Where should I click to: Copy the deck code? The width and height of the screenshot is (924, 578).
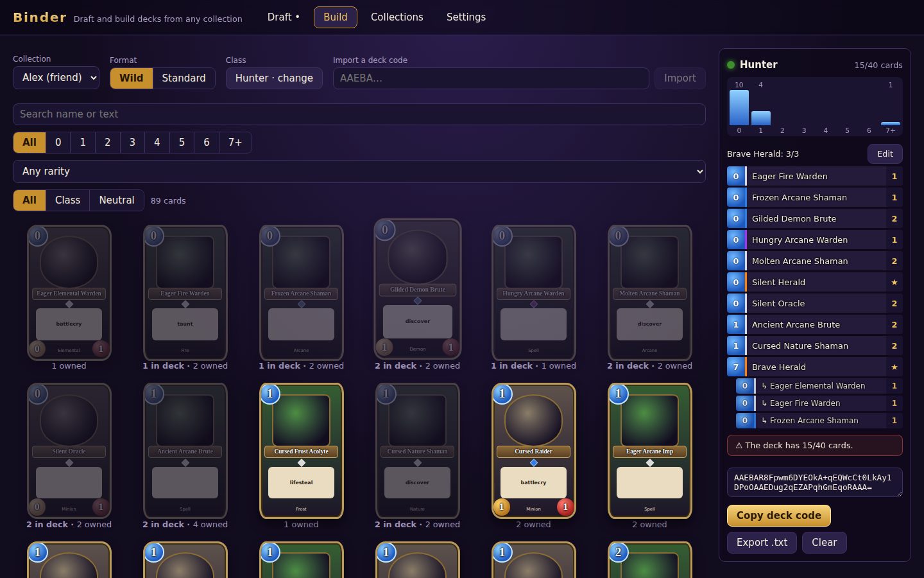tap(779, 516)
